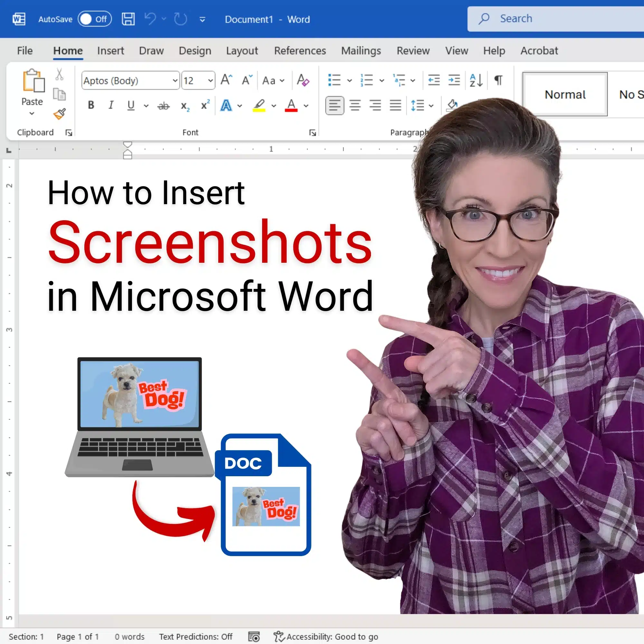
Task: Select Center alignment
Action: click(x=355, y=106)
